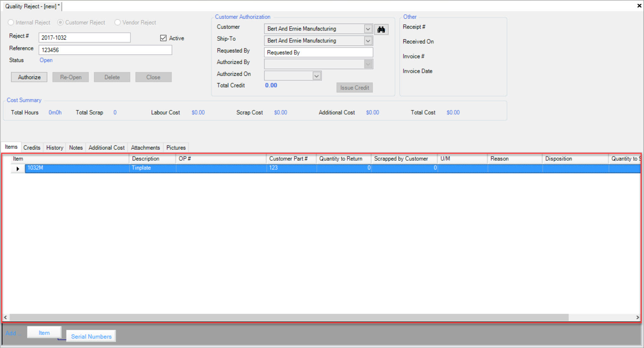Click the row selector arrow for 1032M
This screenshot has width=644, height=348.
pyautogui.click(x=18, y=168)
